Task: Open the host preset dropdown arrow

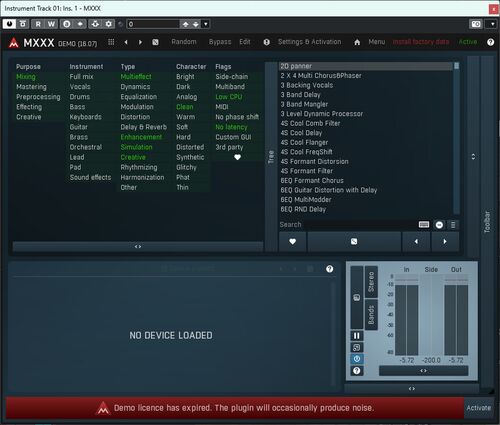Action: tap(206, 24)
